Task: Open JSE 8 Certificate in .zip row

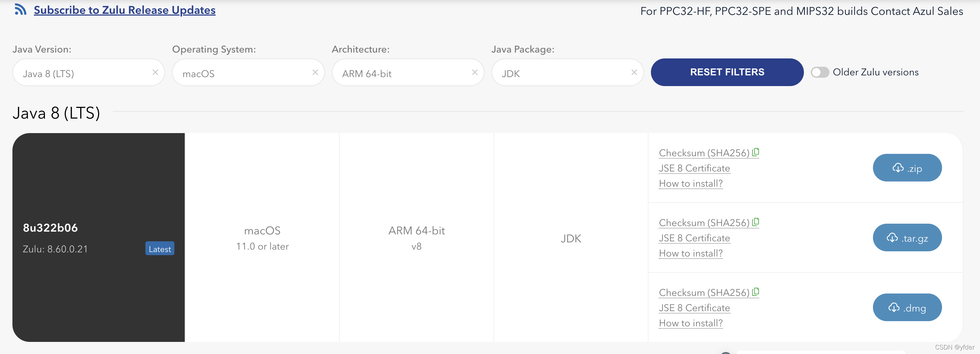Action: [694, 168]
